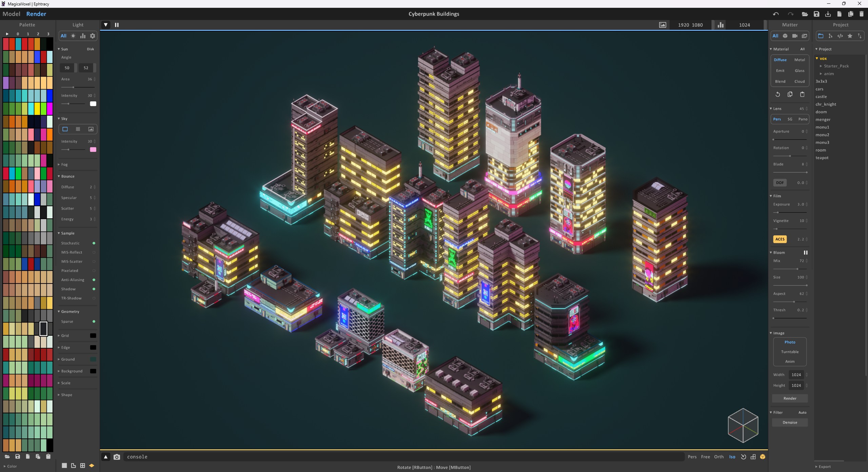Image resolution: width=868 pixels, height=472 pixels.
Task: Collapse the Bloom section
Action: point(777,253)
